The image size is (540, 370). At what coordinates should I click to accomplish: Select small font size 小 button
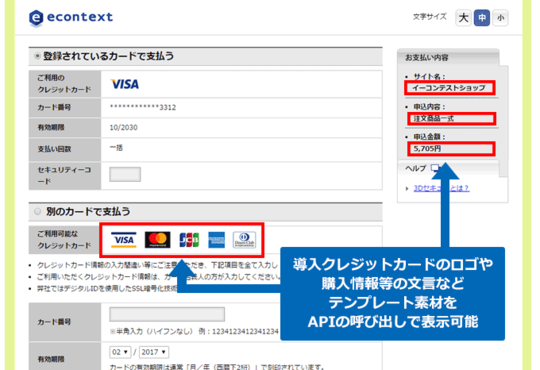[500, 18]
